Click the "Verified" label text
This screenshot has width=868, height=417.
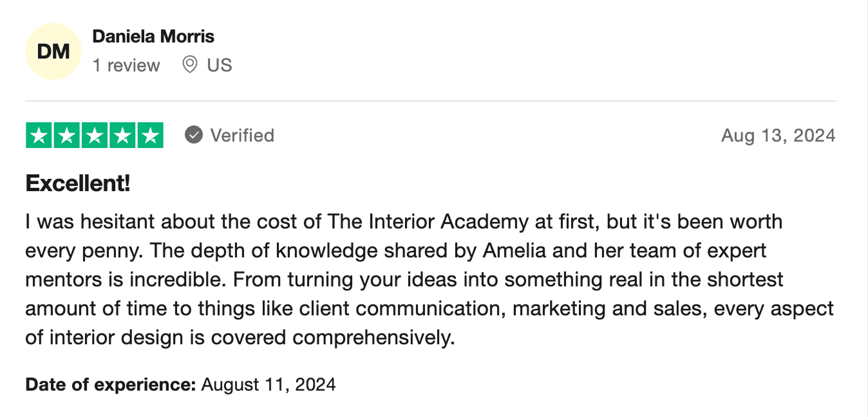tap(242, 135)
